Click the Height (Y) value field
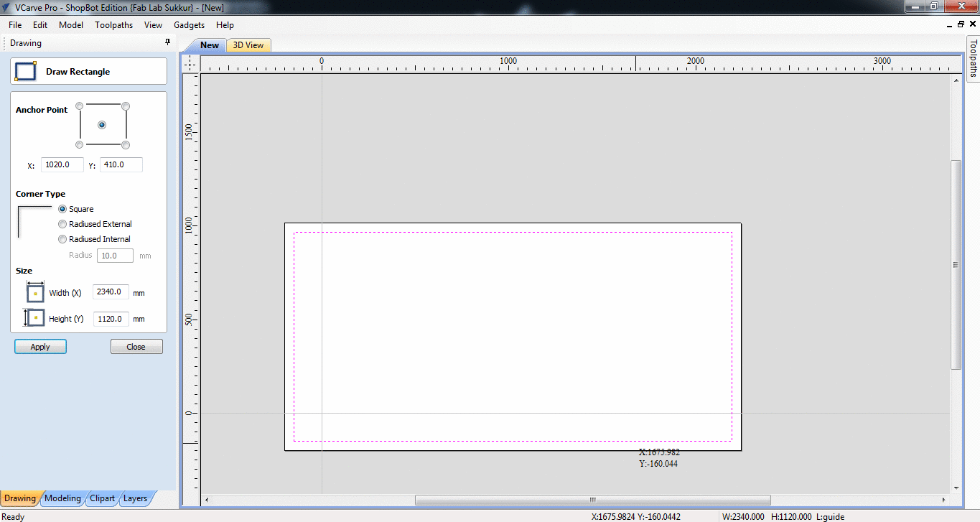 (x=111, y=318)
